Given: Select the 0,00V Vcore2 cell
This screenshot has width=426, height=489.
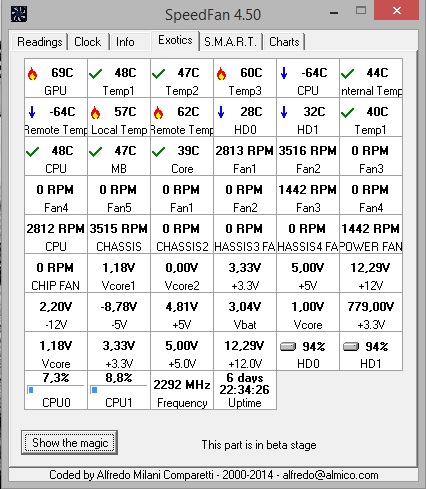Looking at the screenshot, I should coord(182,273).
